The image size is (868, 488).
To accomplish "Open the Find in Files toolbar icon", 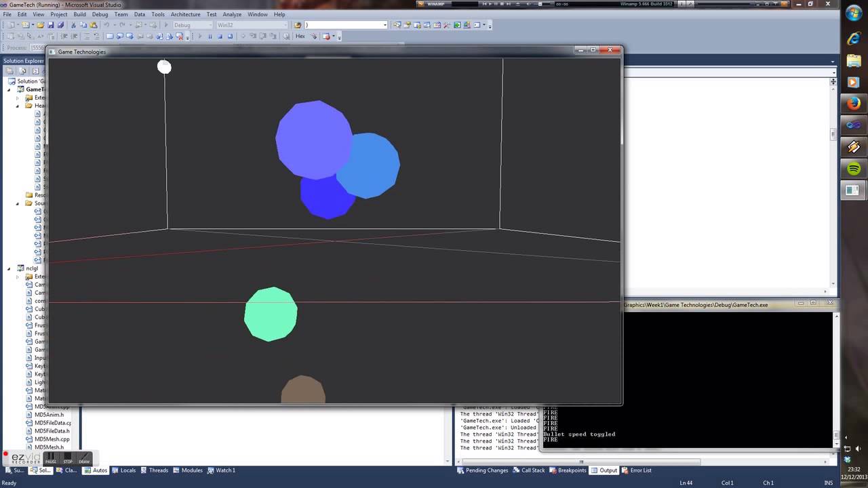I will (x=297, y=25).
